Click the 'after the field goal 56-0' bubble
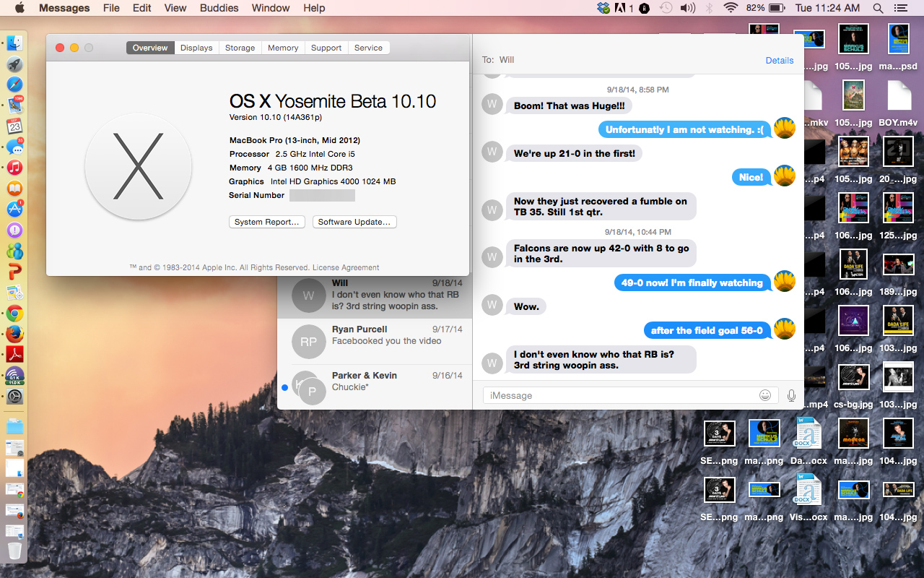 click(x=707, y=330)
